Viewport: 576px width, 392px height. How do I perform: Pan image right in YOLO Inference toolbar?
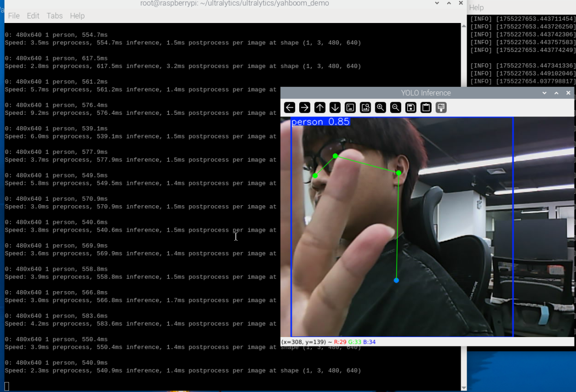305,107
